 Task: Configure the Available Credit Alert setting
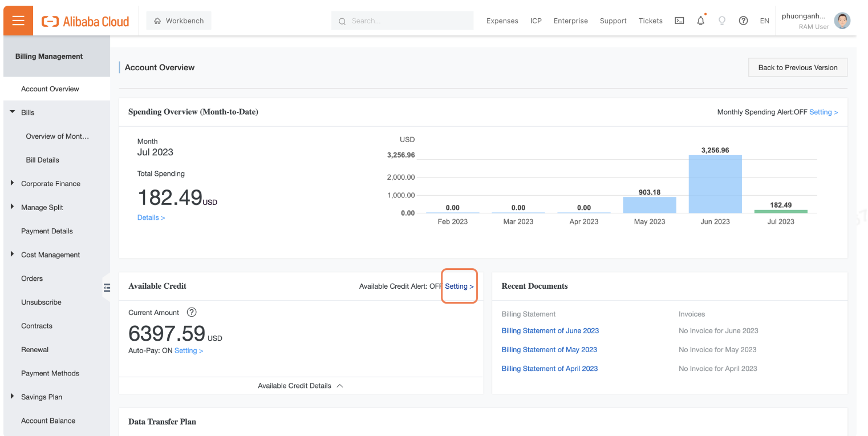[459, 286]
